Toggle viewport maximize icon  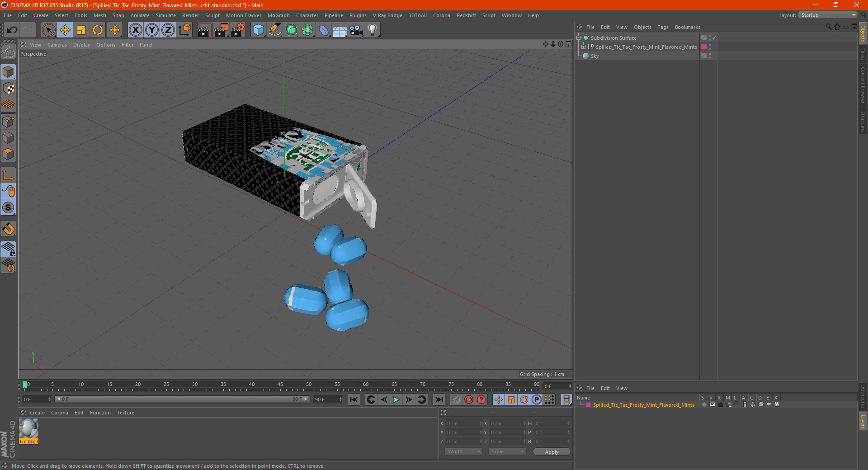click(x=568, y=44)
